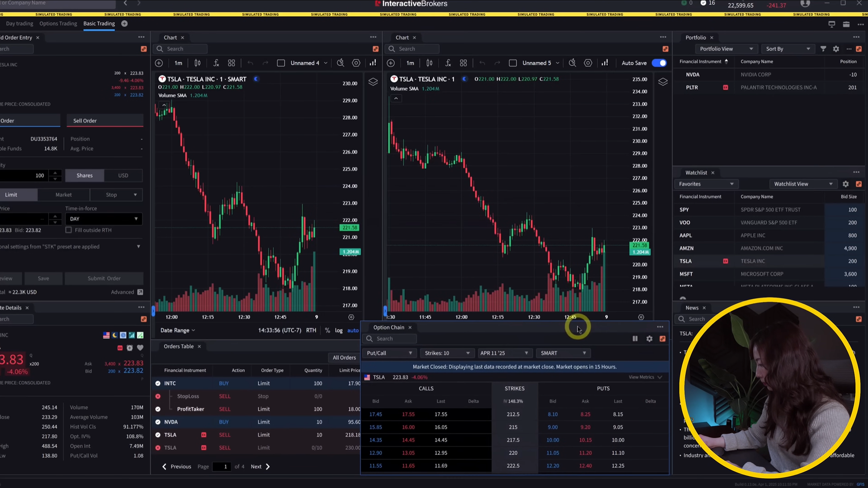
Task: Switch to the Options Trading tab
Action: coord(58,24)
